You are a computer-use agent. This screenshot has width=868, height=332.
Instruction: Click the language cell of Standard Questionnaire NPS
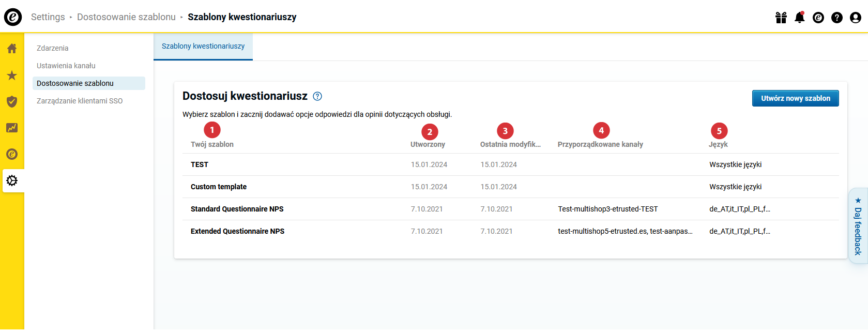[x=740, y=209]
